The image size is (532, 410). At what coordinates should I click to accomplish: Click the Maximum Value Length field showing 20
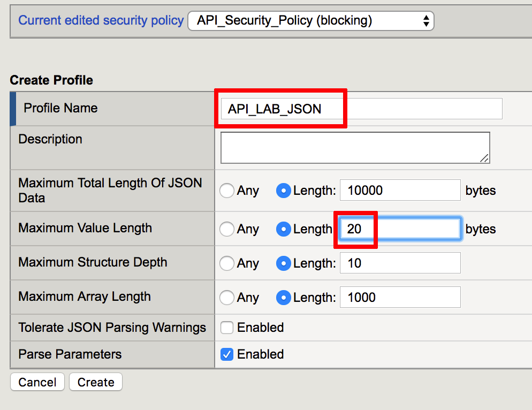(x=400, y=229)
